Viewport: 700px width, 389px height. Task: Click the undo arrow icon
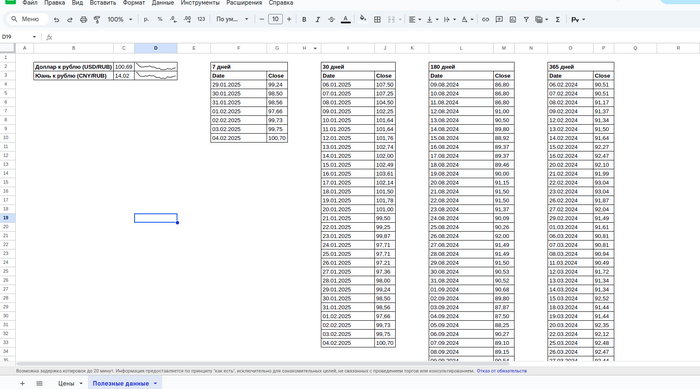click(56, 20)
